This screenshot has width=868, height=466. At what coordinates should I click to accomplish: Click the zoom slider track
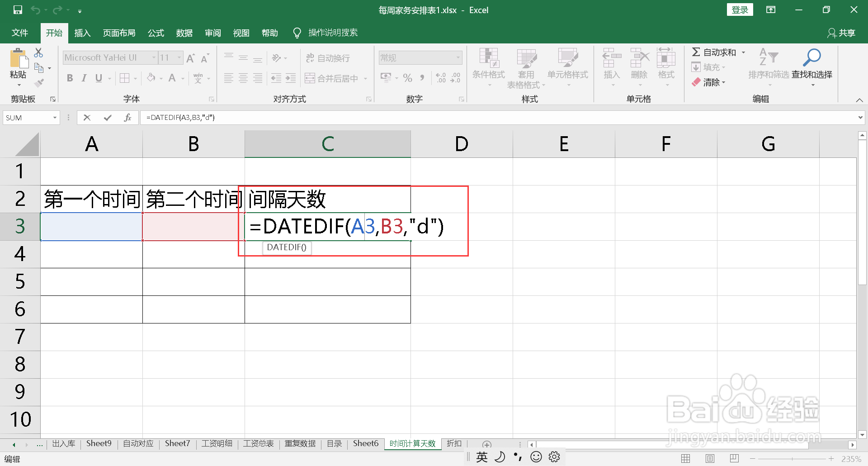[x=792, y=459]
